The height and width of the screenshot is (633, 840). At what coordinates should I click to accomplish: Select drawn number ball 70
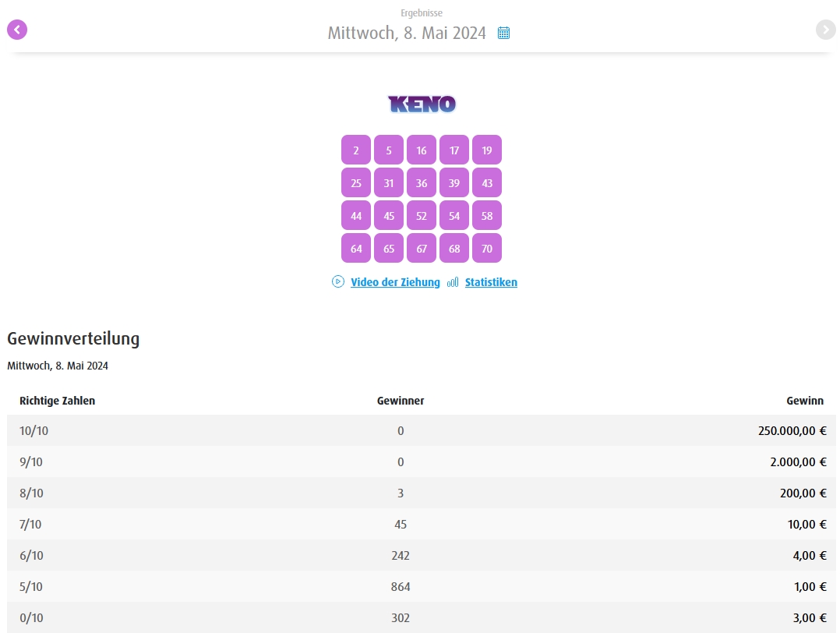coord(487,248)
